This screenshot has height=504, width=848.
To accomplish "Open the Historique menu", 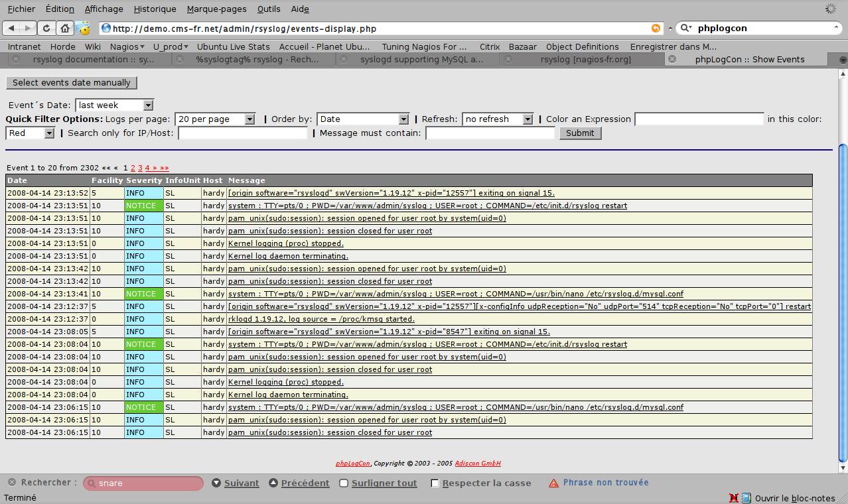I will tap(155, 9).
